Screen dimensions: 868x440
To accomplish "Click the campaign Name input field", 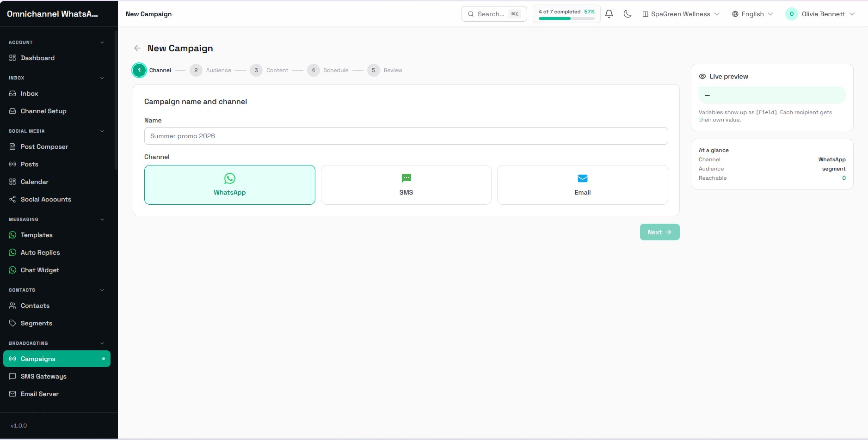I will point(406,136).
